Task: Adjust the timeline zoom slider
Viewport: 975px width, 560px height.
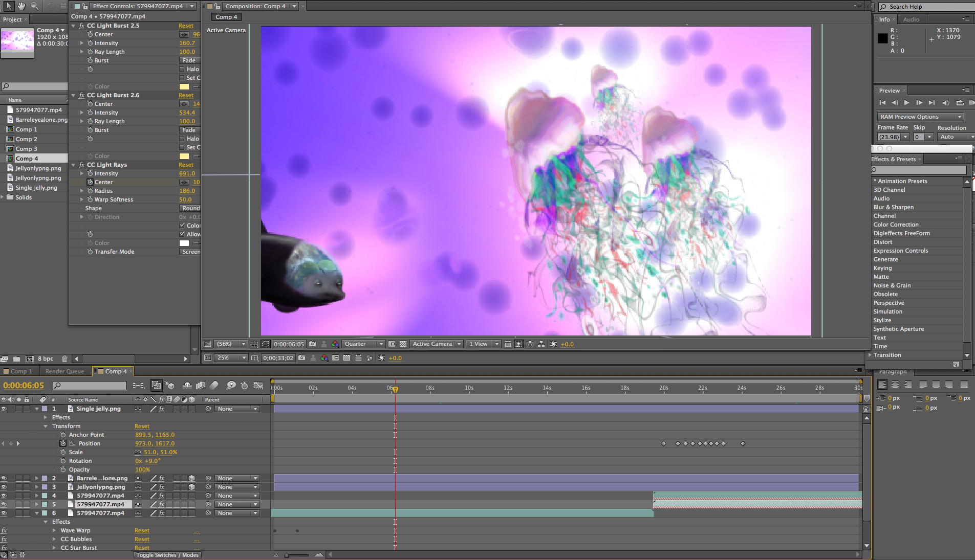Action: pos(297,555)
